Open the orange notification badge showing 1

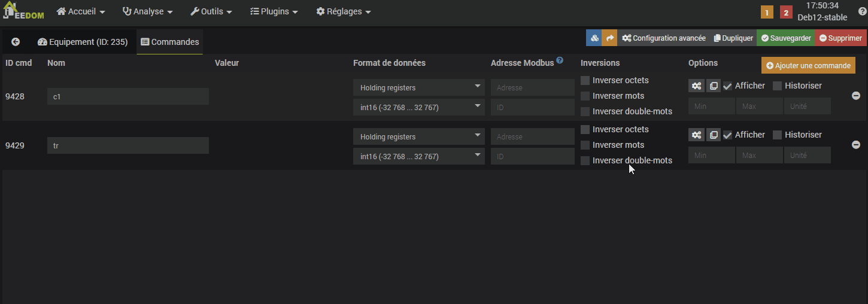(x=767, y=12)
